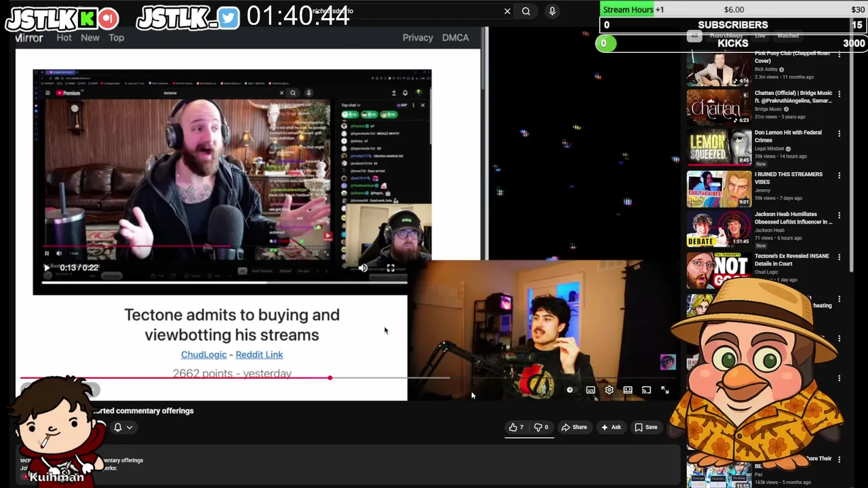Click the title Jackson Heab Humiliates Obsessed Leftist

793,218
